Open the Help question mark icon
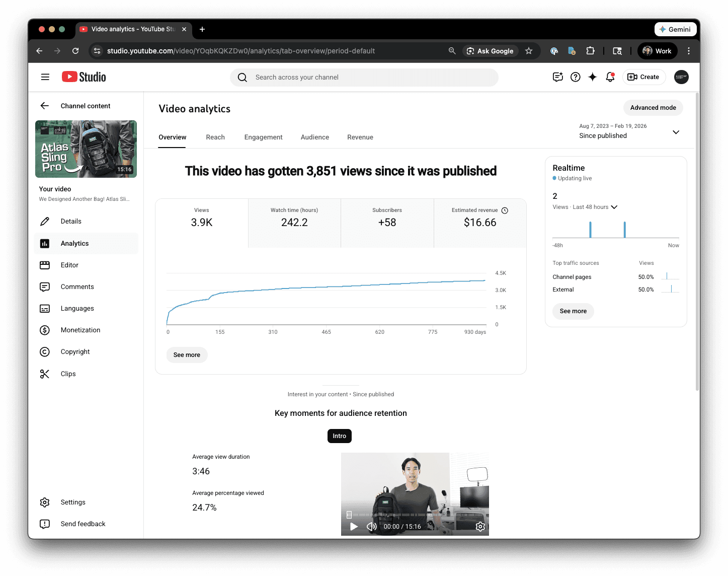 pos(576,77)
